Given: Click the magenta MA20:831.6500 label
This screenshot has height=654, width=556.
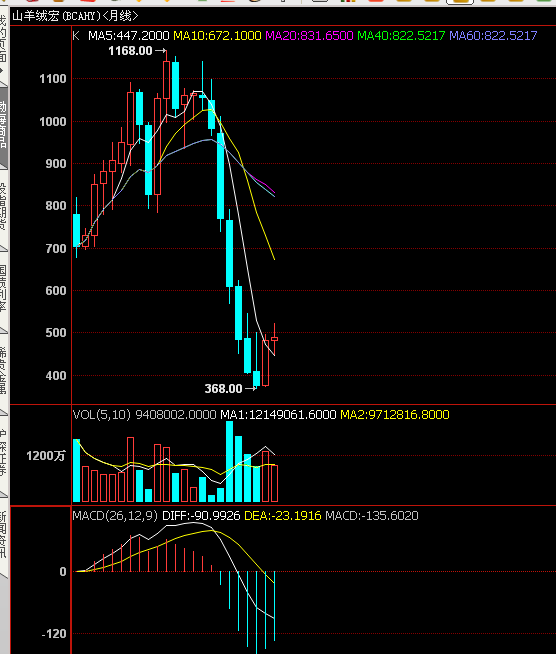Looking at the screenshot, I should pyautogui.click(x=309, y=35).
